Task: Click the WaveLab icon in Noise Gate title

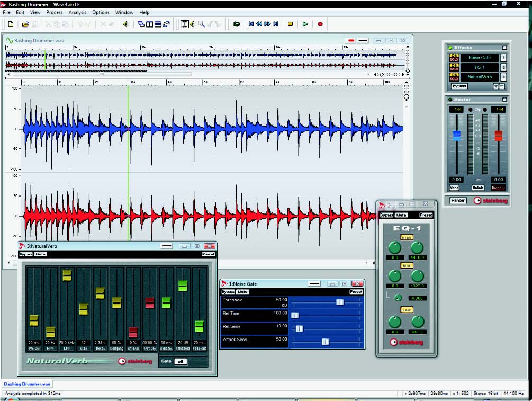Action: pyautogui.click(x=224, y=283)
